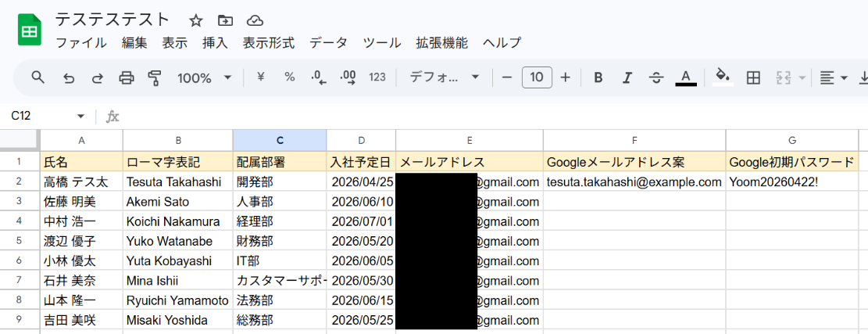
Task: Toggle strikethrough formatting
Action: pos(656,77)
